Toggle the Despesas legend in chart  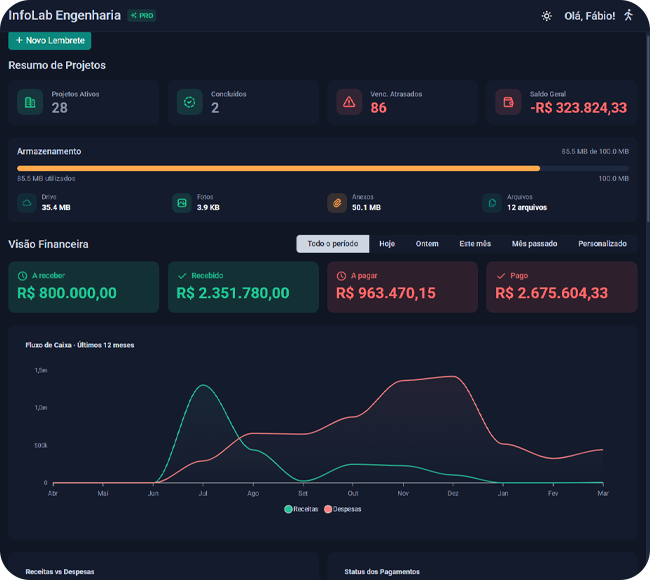point(342,509)
